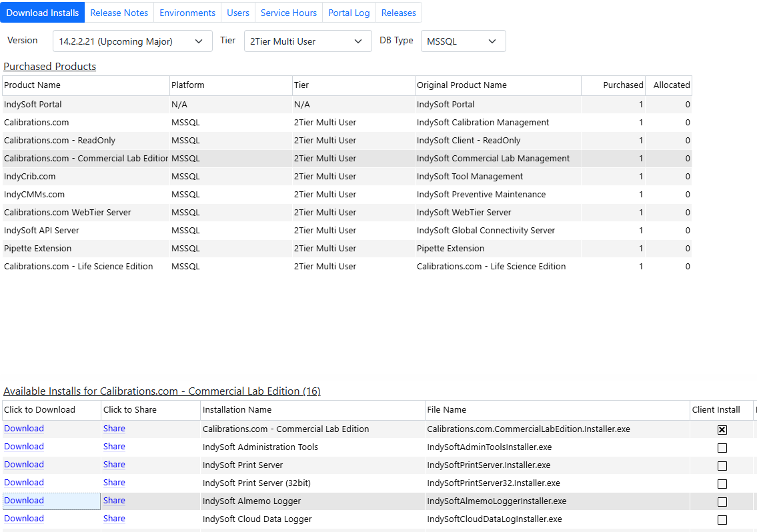This screenshot has width=757, height=532.
Task: Check Client Install for IndySoft Administration Tools
Action: tap(722, 448)
